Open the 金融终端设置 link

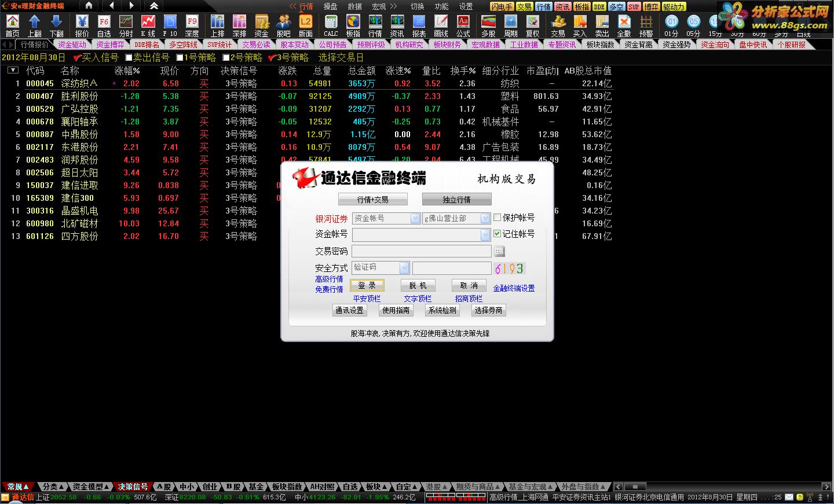[x=514, y=288]
